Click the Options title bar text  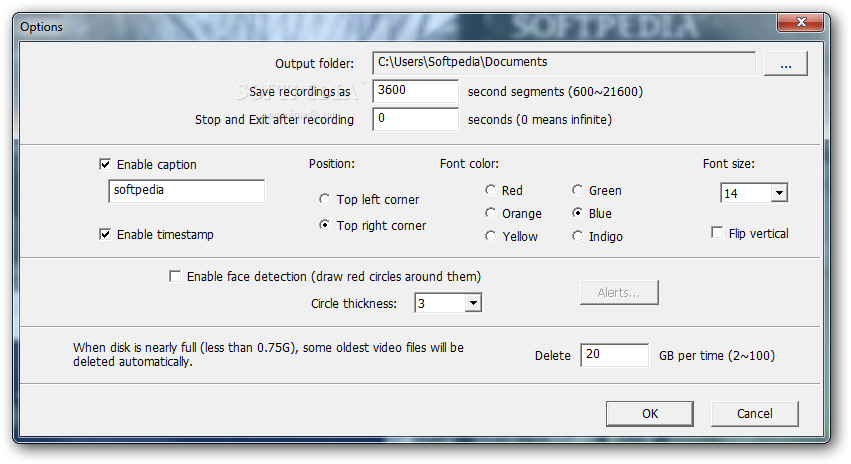tap(41, 27)
